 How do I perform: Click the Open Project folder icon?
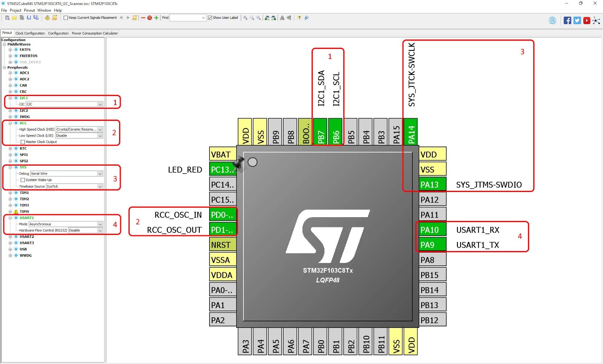(14, 18)
